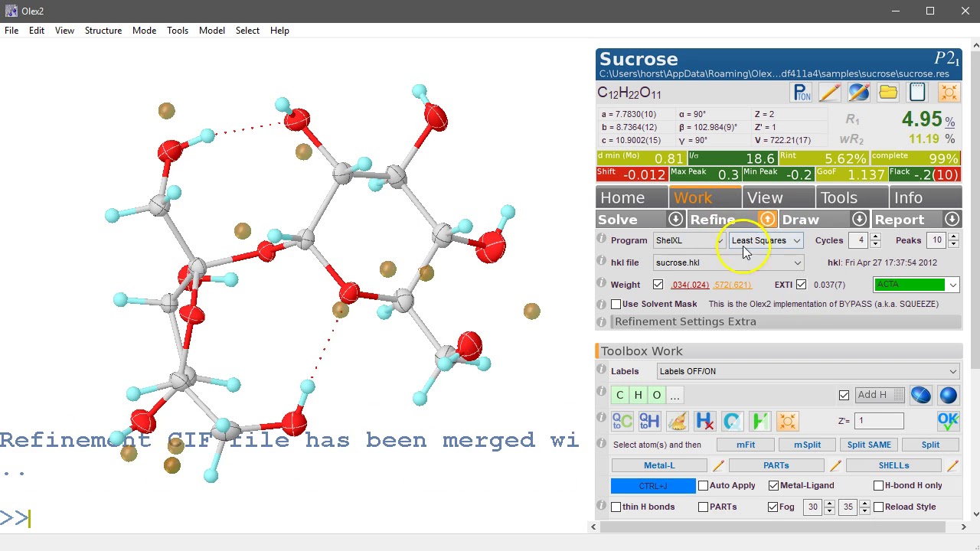The image size is (980, 551).
Task: Open the PLATON (PTON) tool icon
Action: (x=802, y=93)
